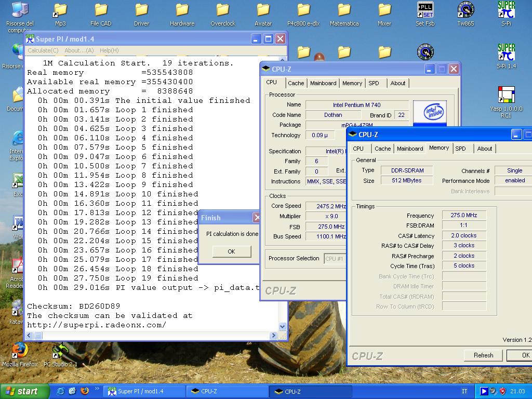Open the Mixer desktop folder
This screenshot has width=532, height=399.
point(384,14)
